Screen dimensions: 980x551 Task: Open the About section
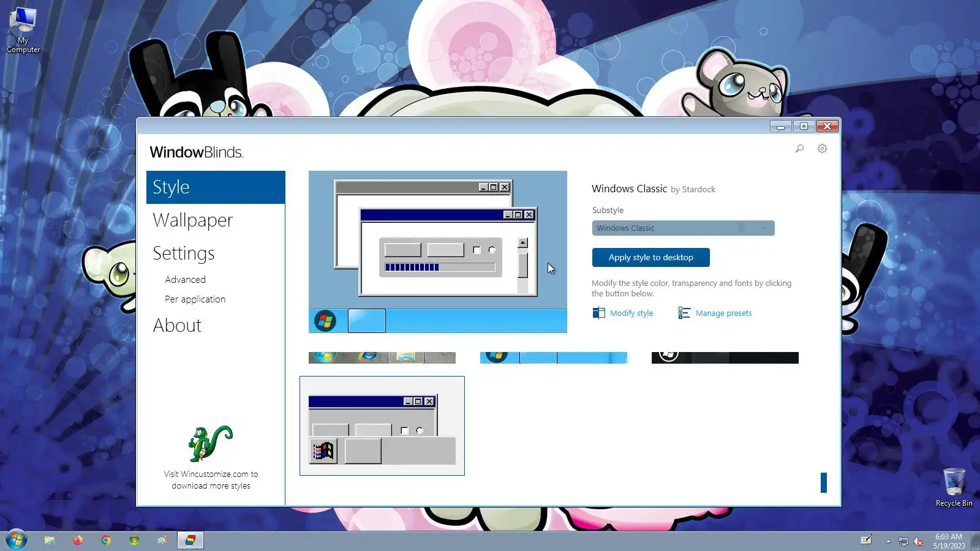tap(177, 326)
